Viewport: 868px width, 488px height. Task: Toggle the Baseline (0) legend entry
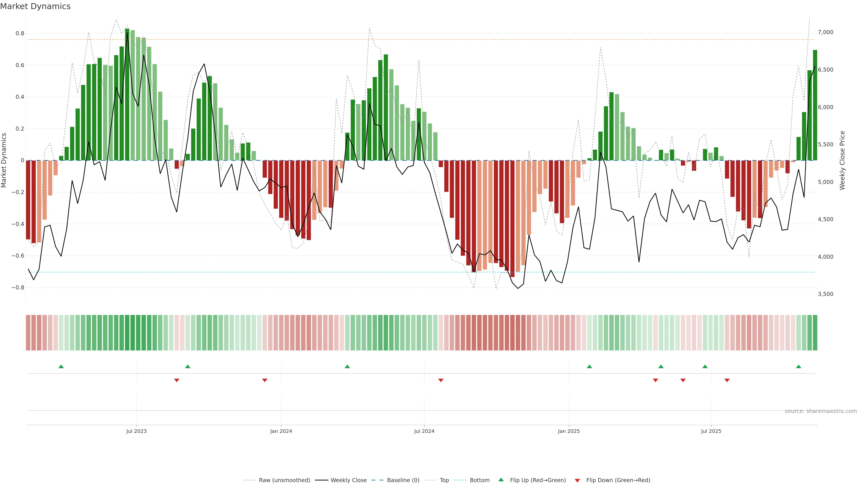(403, 480)
